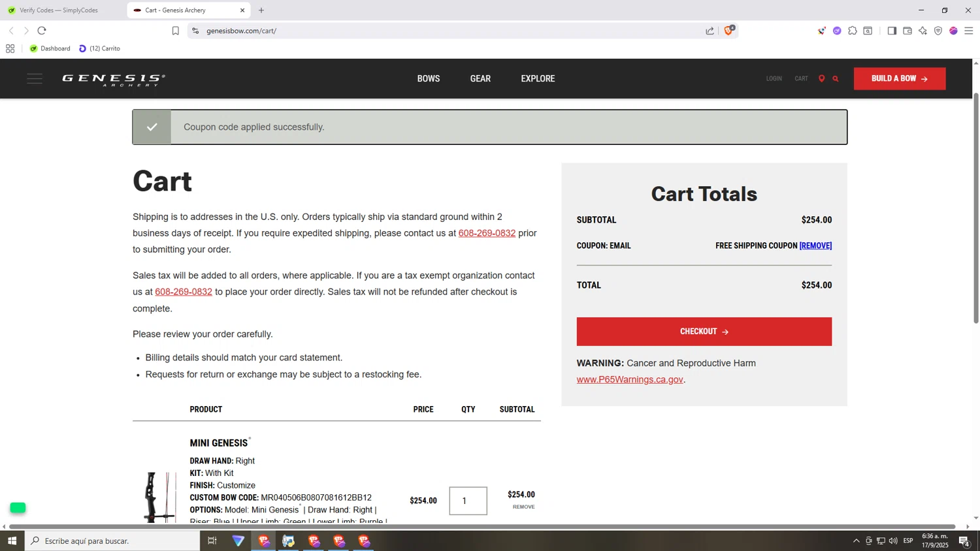The image size is (980, 551).
Task: Click the Genesis Archery logo
Action: tap(114, 80)
